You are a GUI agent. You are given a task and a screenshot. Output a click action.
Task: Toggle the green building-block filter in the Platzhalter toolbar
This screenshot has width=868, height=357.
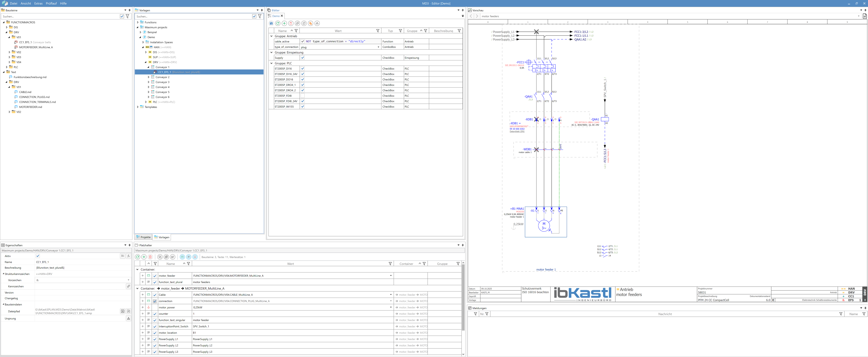coord(182,257)
